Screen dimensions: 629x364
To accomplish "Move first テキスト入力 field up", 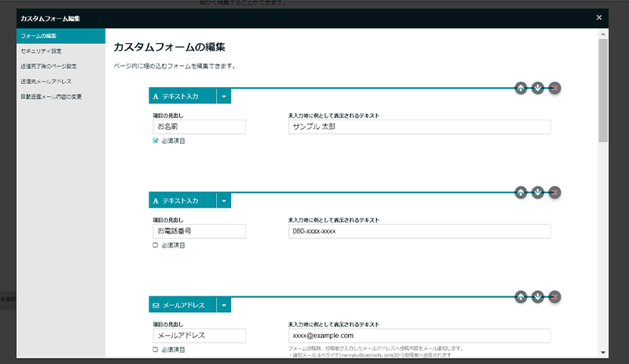I will 520,88.
